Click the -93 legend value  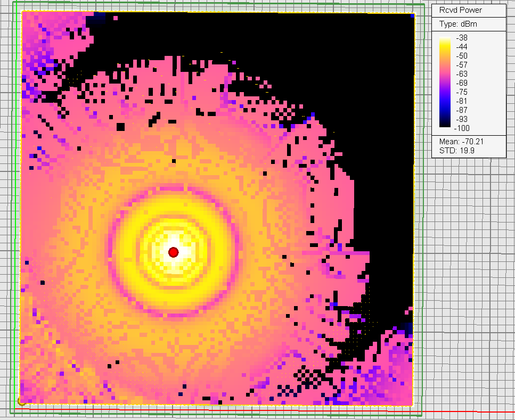pyautogui.click(x=461, y=119)
